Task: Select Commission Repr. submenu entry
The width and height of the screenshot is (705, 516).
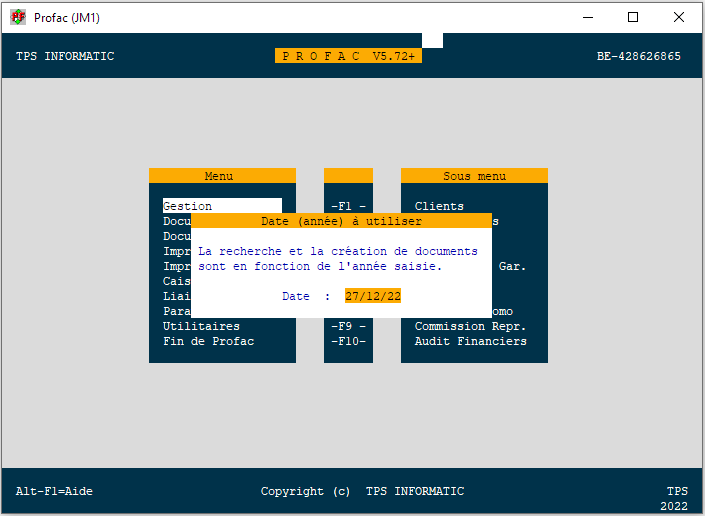Action: tap(470, 326)
